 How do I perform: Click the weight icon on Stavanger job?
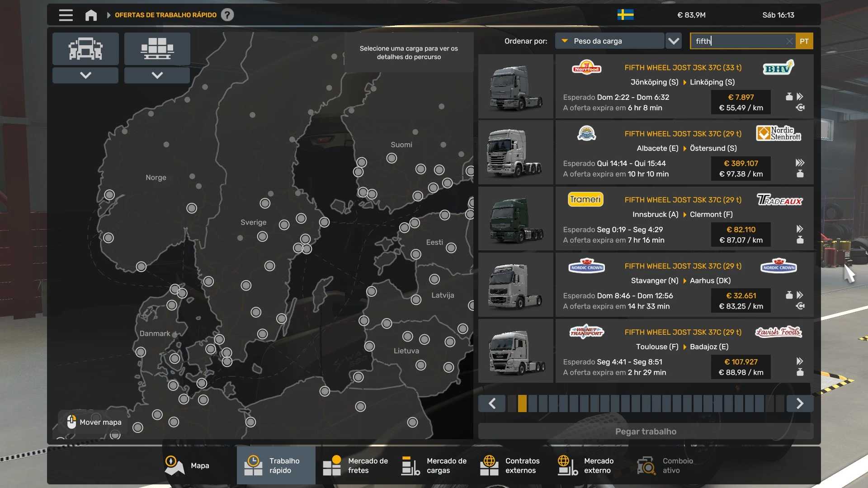[x=789, y=295]
